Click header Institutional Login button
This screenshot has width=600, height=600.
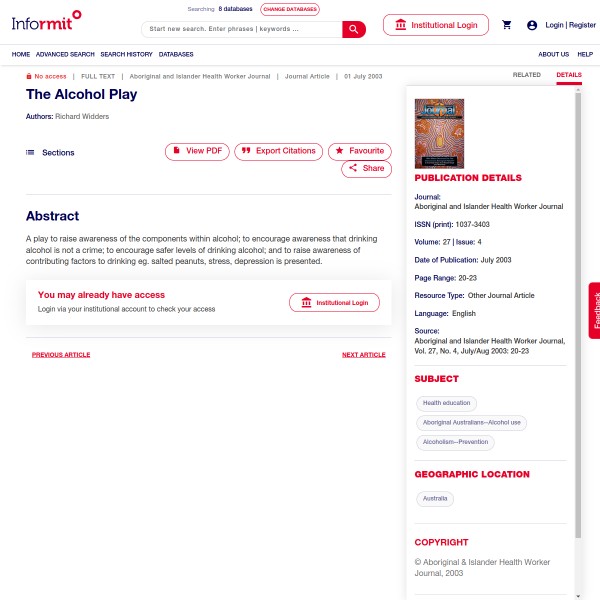(x=436, y=25)
